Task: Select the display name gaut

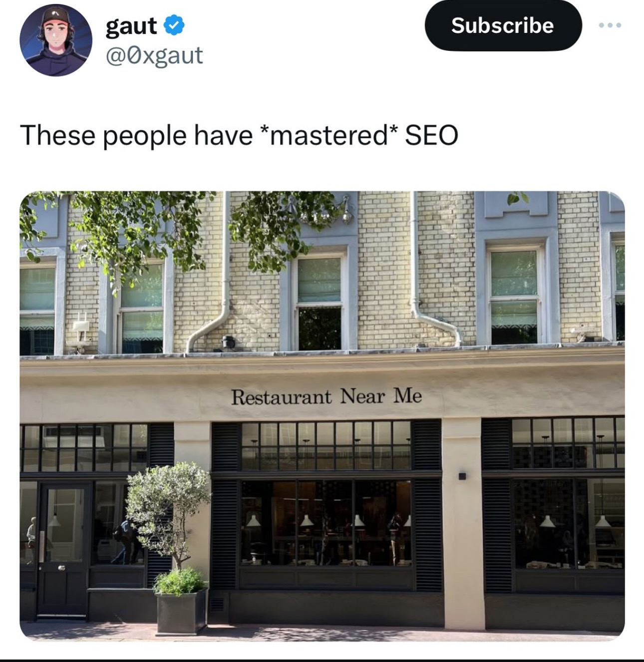Action: (131, 26)
